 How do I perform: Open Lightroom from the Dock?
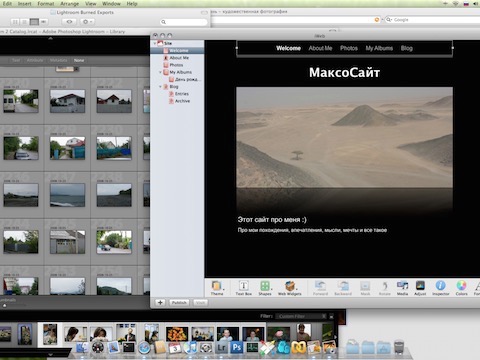[222, 348]
